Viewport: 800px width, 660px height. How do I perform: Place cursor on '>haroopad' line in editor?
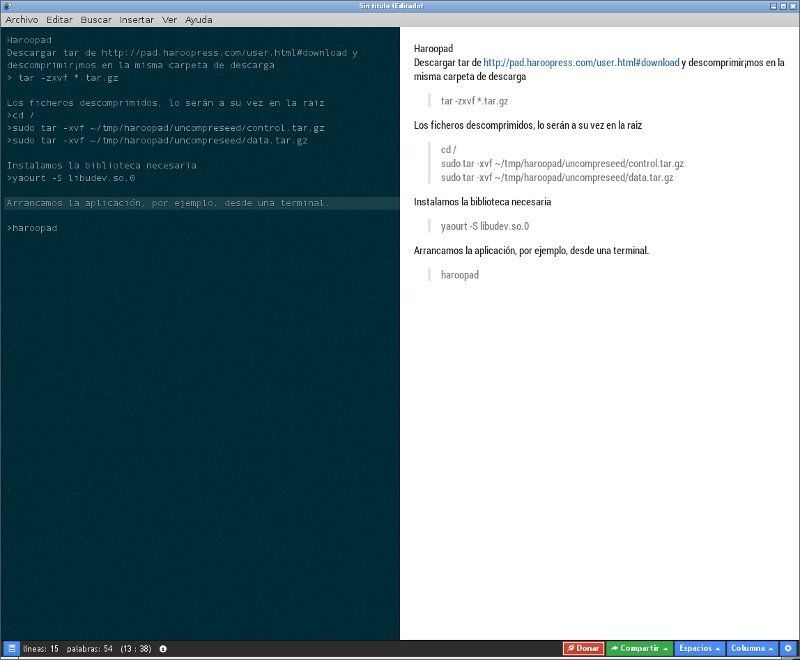(x=33, y=228)
